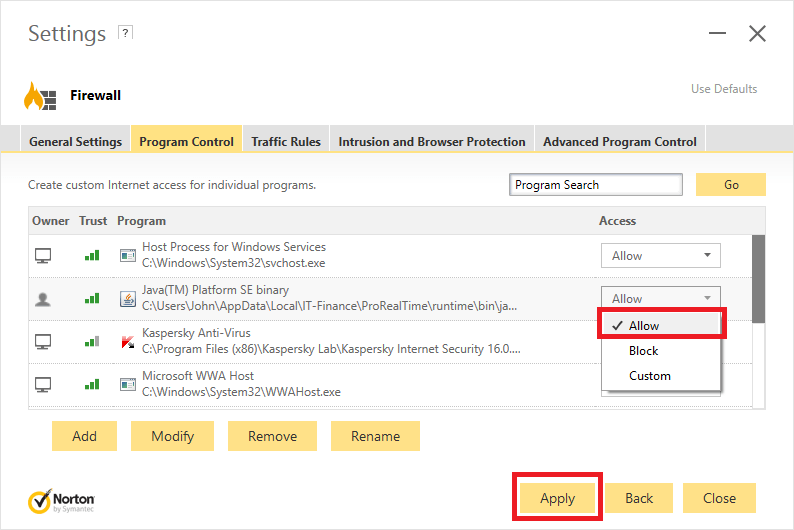Click trust level bars for Kaspersky
794x530 pixels.
(92, 341)
